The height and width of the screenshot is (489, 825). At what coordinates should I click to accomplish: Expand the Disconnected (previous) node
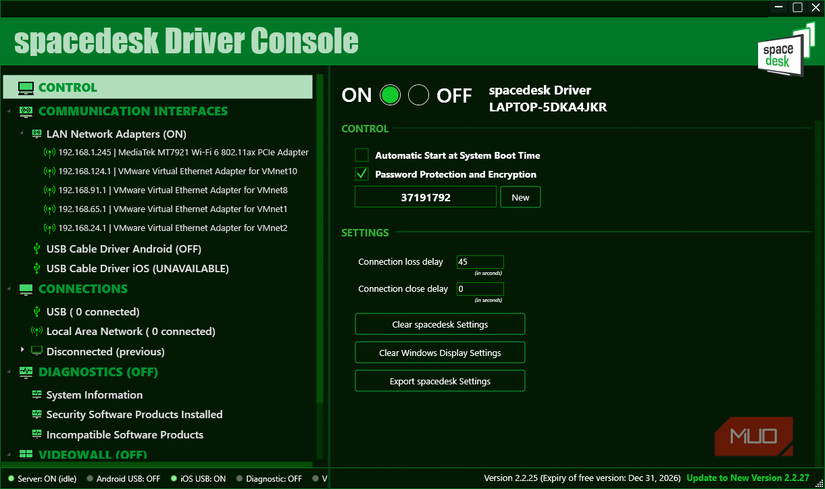click(x=22, y=350)
